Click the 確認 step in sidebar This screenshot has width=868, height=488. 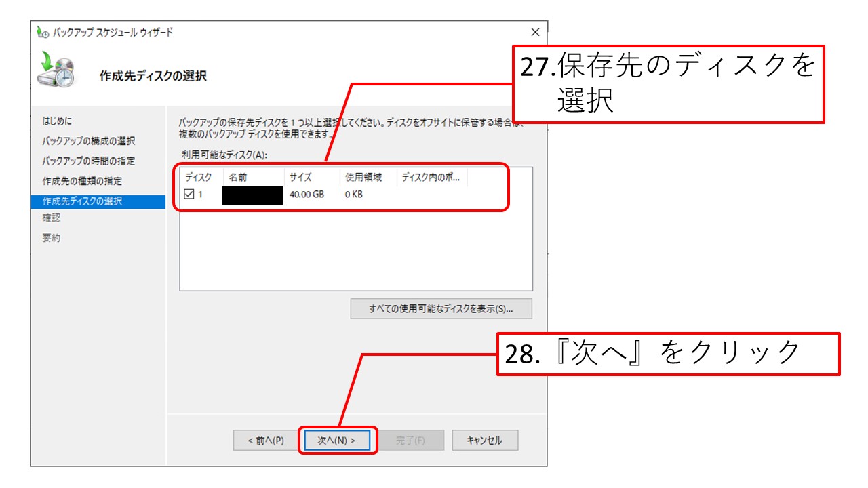(52, 218)
